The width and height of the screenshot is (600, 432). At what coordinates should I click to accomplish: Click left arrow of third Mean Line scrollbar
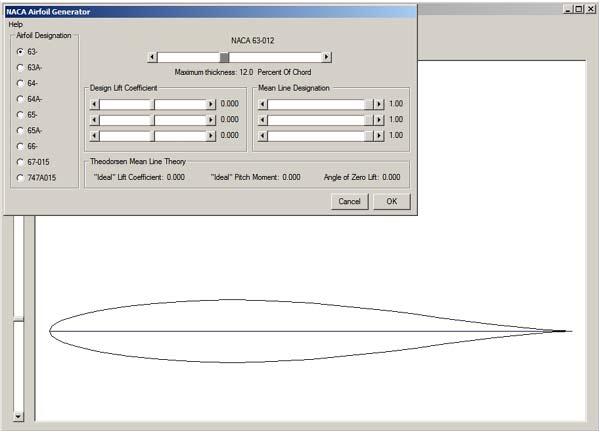tap(262, 135)
